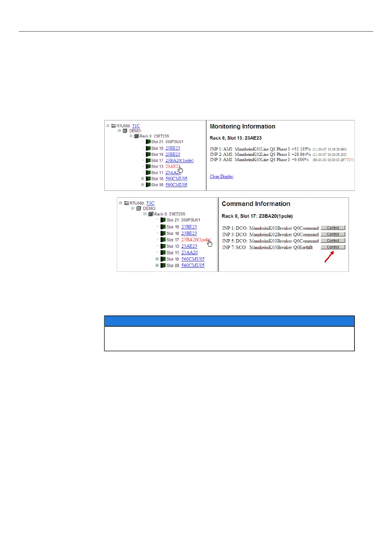The height and width of the screenshot is (554, 392).
Task: Click RTU560 icon in upper Monitoring screenshot tree
Action: tap(113, 126)
